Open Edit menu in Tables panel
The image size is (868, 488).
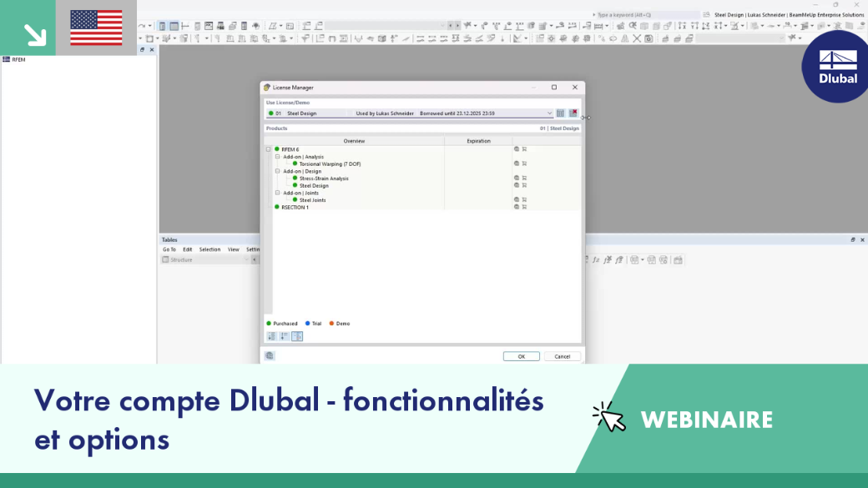188,249
